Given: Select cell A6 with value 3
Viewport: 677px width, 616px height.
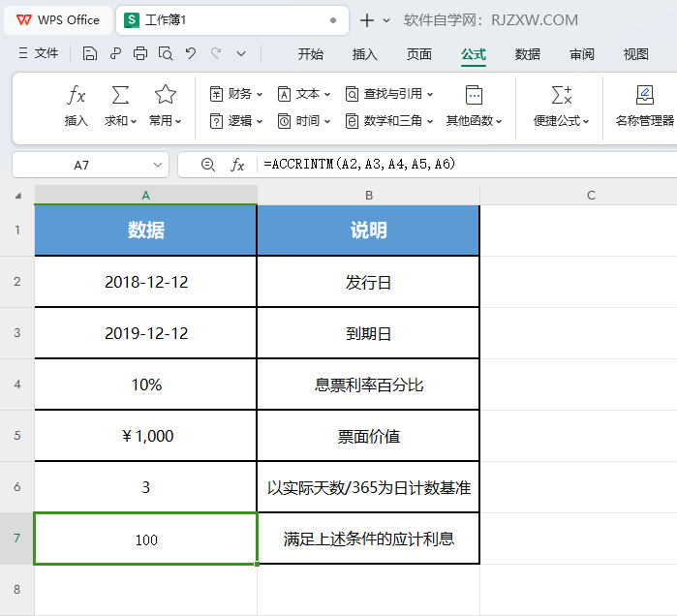Looking at the screenshot, I should (x=146, y=487).
